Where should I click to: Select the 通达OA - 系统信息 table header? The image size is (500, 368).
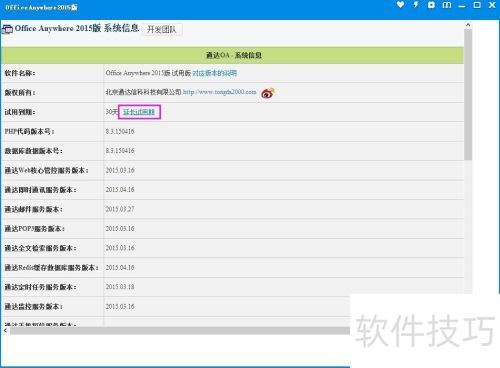point(233,55)
